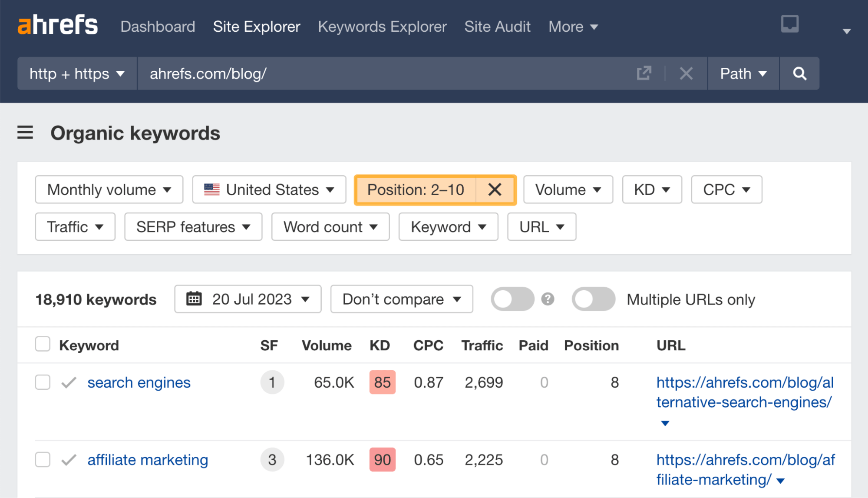Remove the Position 2–10 filter
The width and height of the screenshot is (868, 498).
(494, 189)
